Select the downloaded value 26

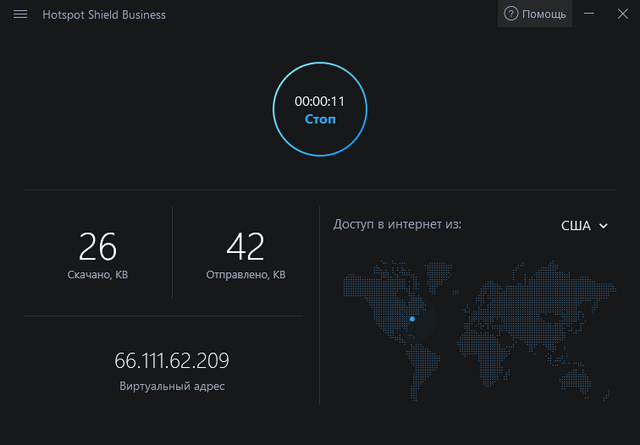coord(98,246)
